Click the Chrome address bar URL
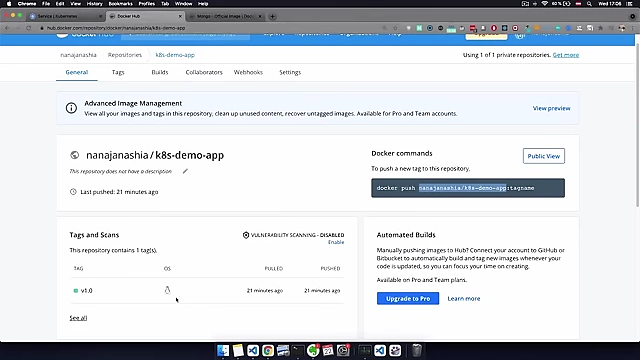Image resolution: width=640 pixels, height=360 pixels. click(x=116, y=28)
